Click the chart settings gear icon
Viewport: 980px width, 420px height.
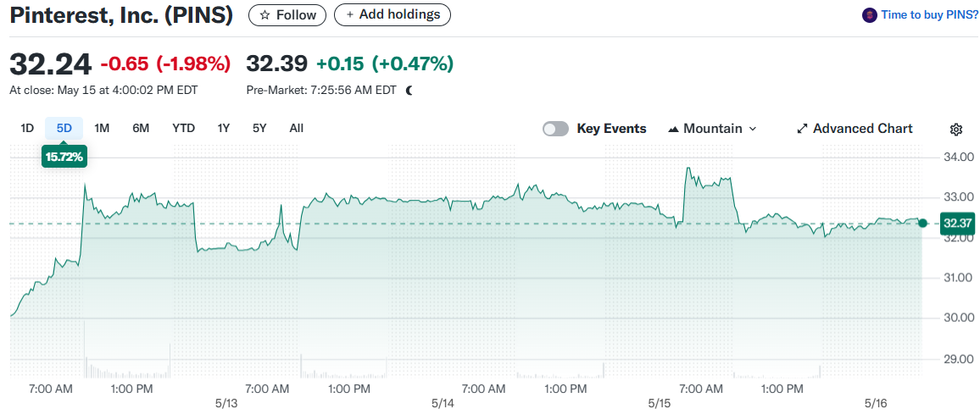(x=956, y=129)
